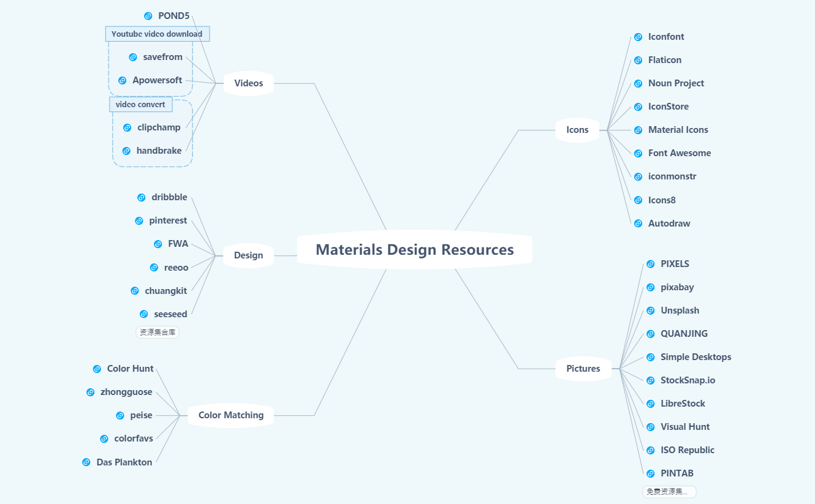Open the link icon next to QUANJING
This screenshot has width=815, height=504.
[x=651, y=334]
